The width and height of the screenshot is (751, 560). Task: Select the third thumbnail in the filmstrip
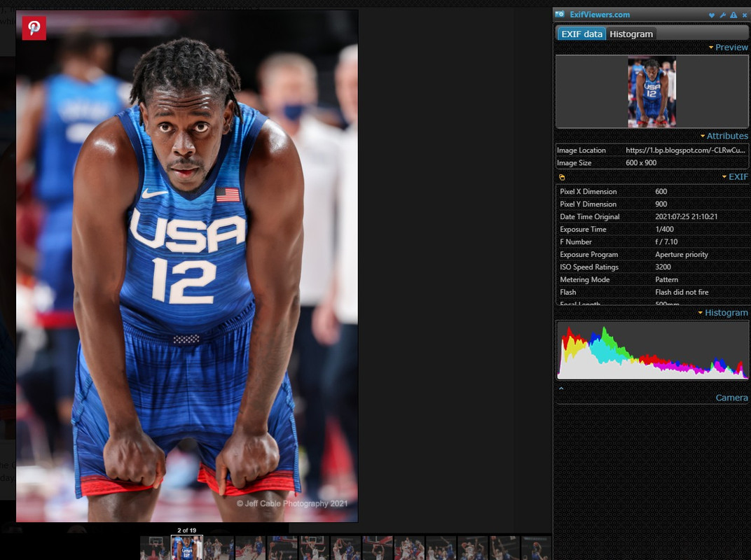pos(219,548)
